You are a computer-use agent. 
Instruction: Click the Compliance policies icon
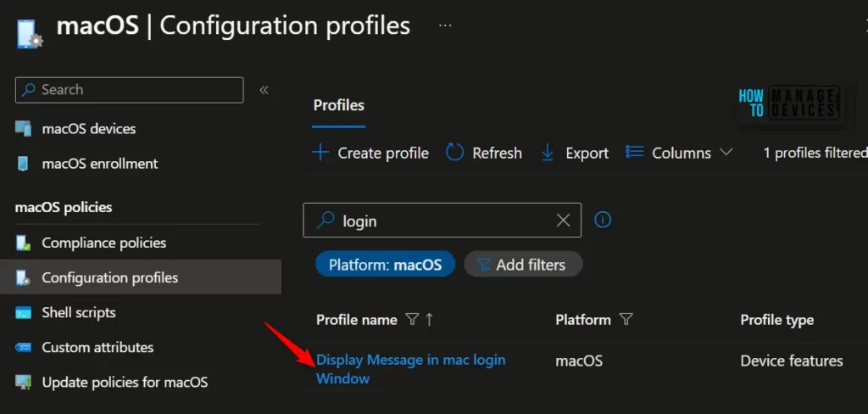coord(23,243)
